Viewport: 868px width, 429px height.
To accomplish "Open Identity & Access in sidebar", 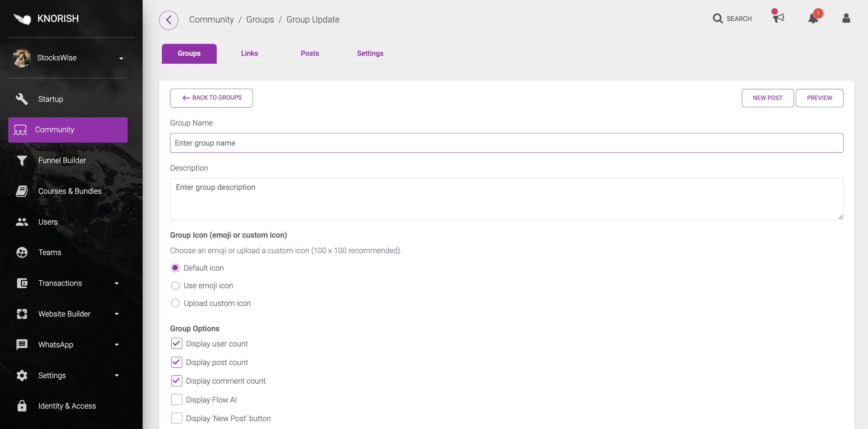I will coord(68,406).
